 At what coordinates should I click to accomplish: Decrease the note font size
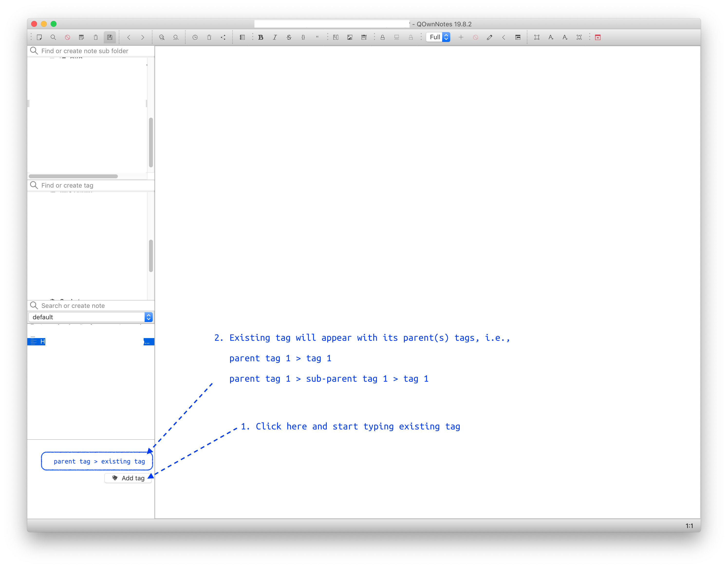565,37
